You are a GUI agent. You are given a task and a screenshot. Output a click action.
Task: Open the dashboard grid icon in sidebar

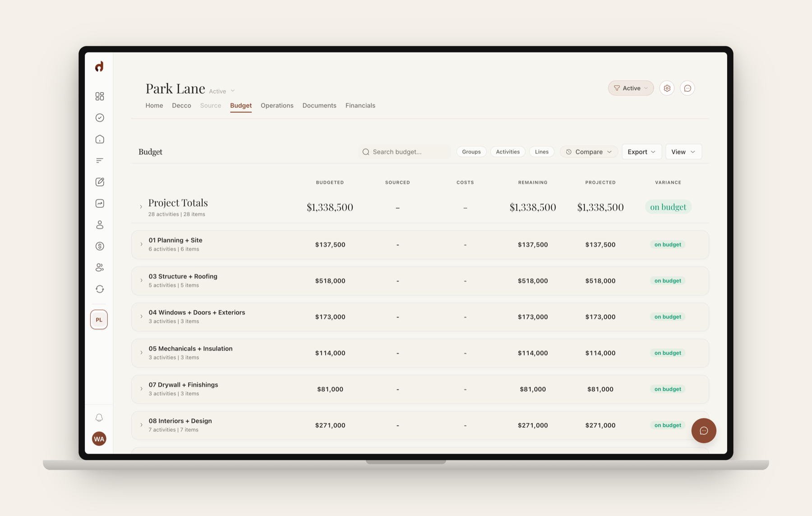click(x=100, y=96)
